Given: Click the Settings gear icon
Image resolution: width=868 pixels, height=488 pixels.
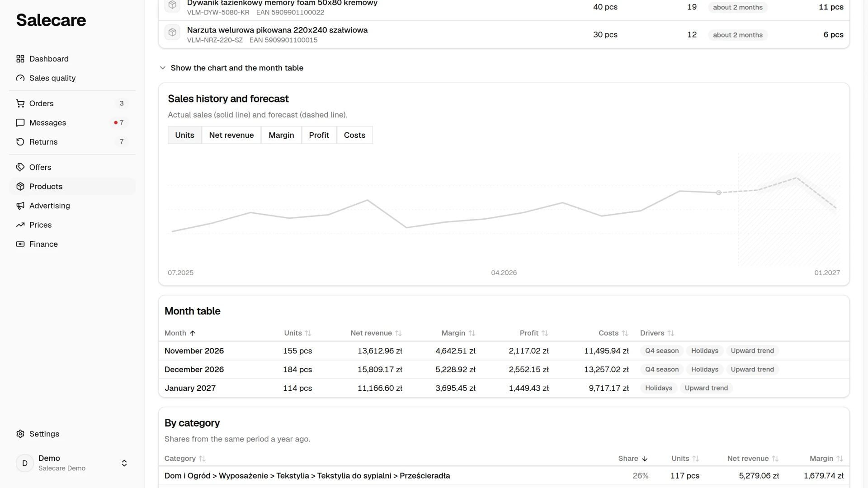Looking at the screenshot, I should click(x=20, y=434).
